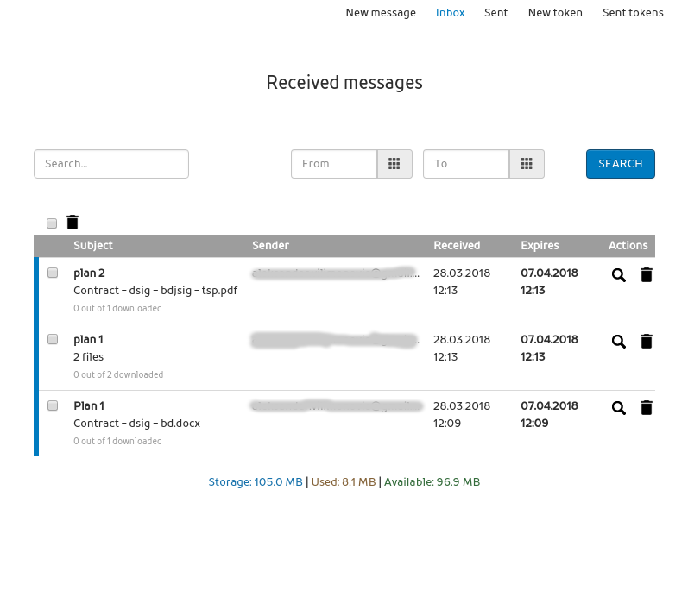Click into the Search text field
Screen dimensions: 688x616
[111, 164]
